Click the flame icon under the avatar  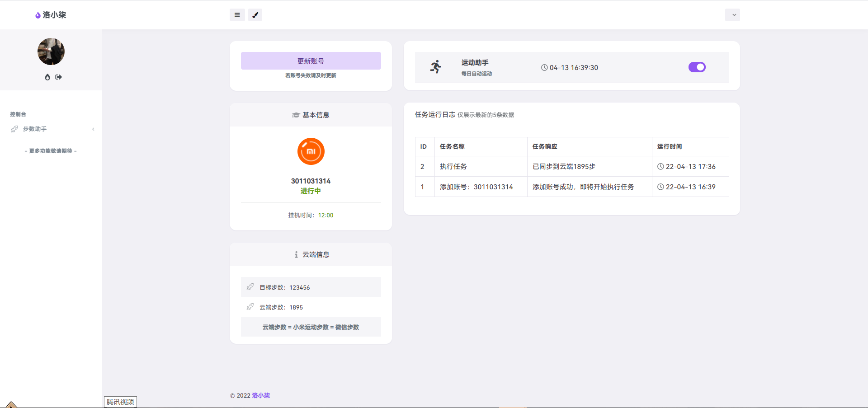click(x=47, y=77)
